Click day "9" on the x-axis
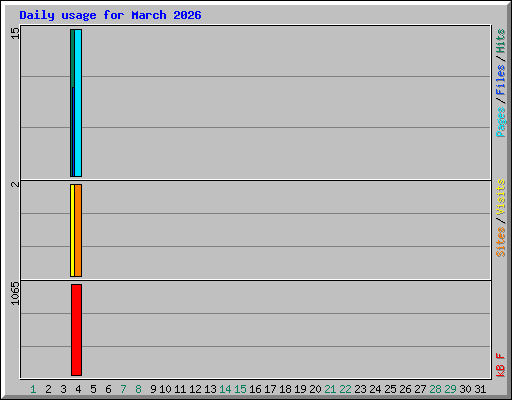The width and height of the screenshot is (512, 400). pyautogui.click(x=153, y=389)
